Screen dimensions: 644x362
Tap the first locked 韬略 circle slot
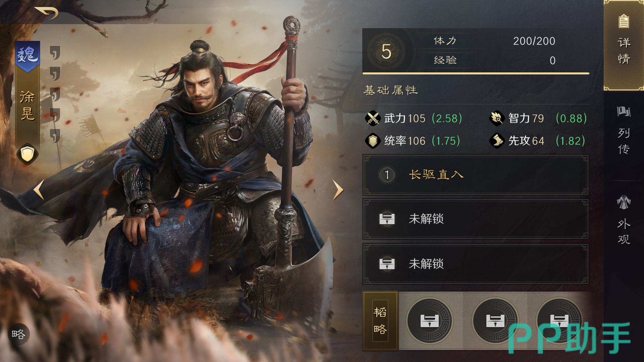point(430,321)
